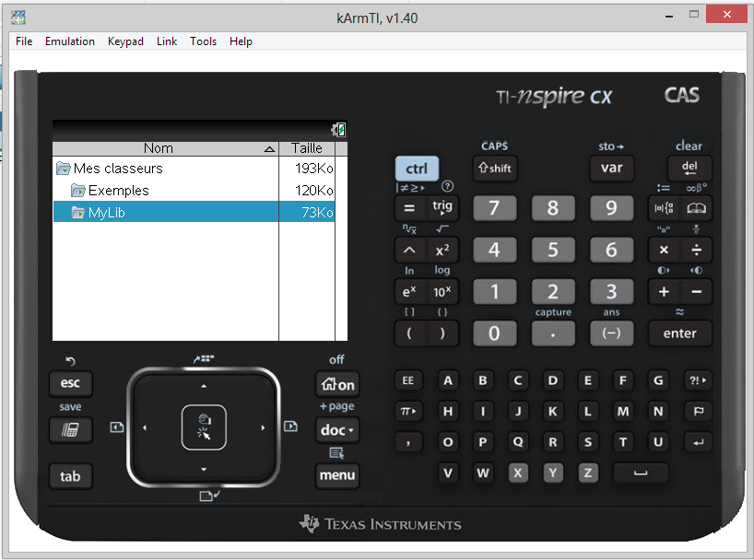754x560 pixels.
Task: Click the number 0 key
Action: coord(494,333)
